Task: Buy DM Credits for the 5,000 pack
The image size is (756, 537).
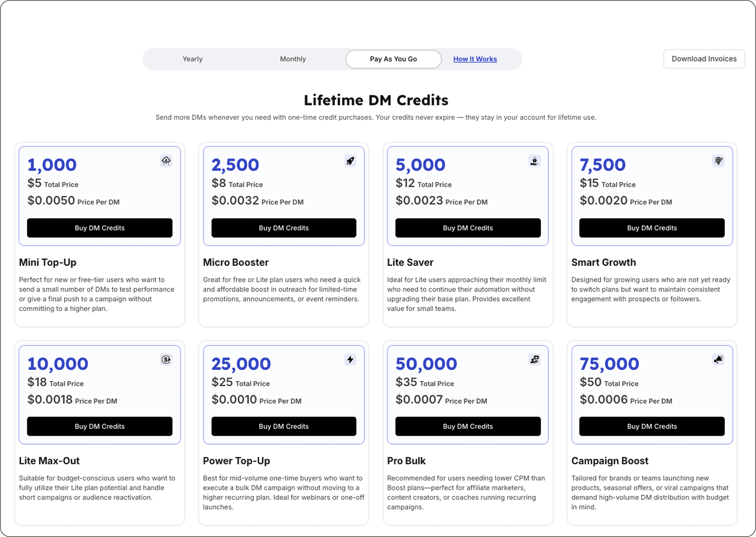Action: pyautogui.click(x=468, y=228)
